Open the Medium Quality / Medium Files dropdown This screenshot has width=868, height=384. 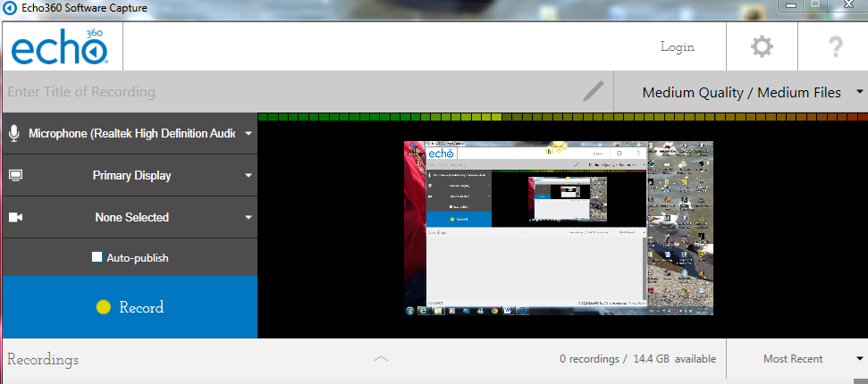click(x=741, y=92)
